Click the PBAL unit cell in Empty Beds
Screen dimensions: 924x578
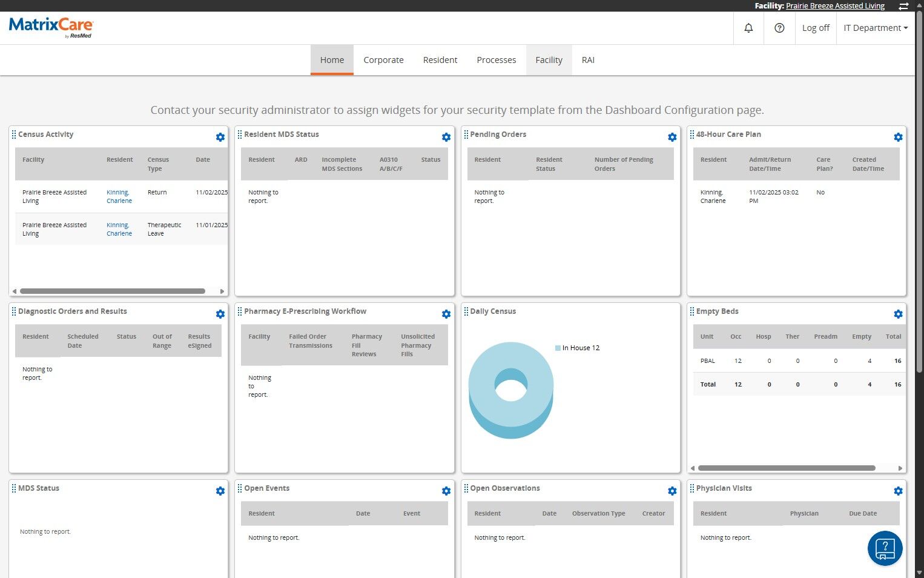click(x=708, y=360)
